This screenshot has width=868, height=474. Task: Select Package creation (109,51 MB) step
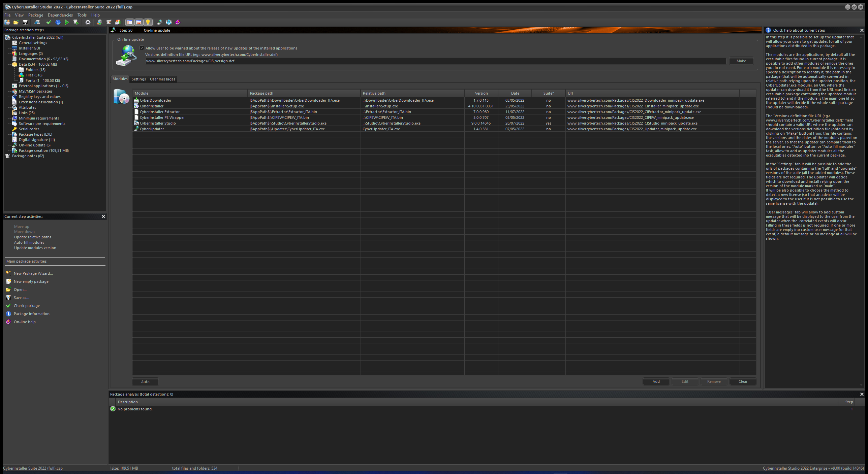point(44,150)
